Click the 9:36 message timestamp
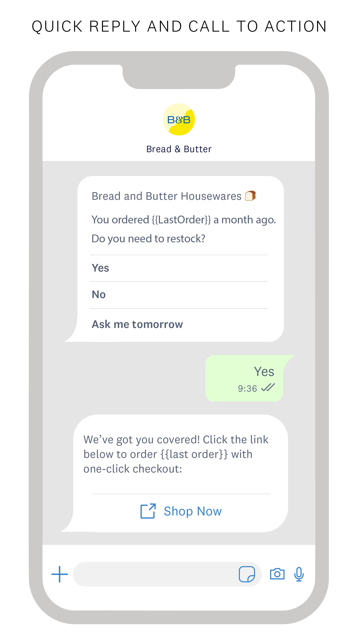The width and height of the screenshot is (351, 644). 247,388
